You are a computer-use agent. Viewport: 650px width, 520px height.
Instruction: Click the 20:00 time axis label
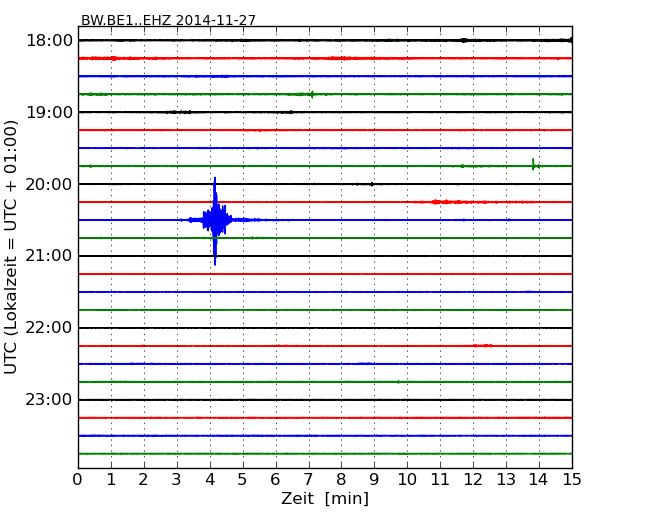(49, 184)
